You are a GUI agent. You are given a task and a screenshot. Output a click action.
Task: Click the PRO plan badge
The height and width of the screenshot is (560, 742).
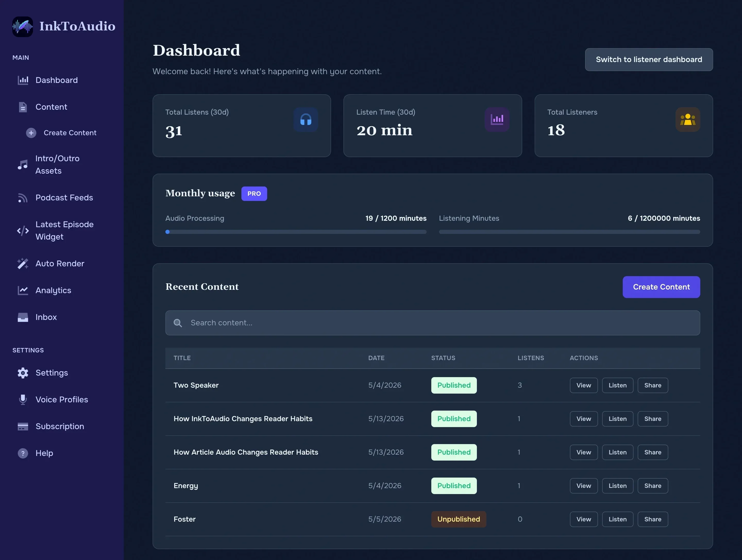(254, 194)
